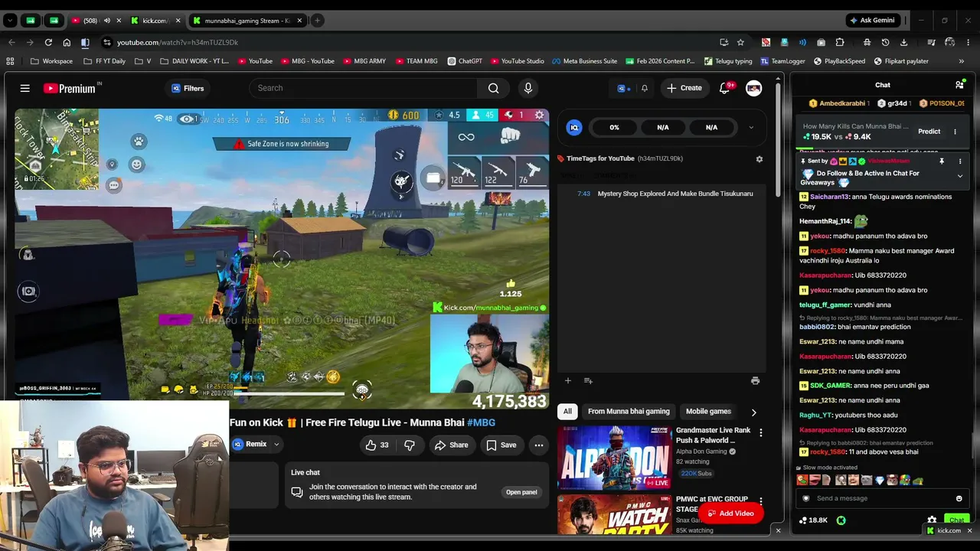Bookmark this page with the star
980x551 pixels.
click(x=740, y=42)
